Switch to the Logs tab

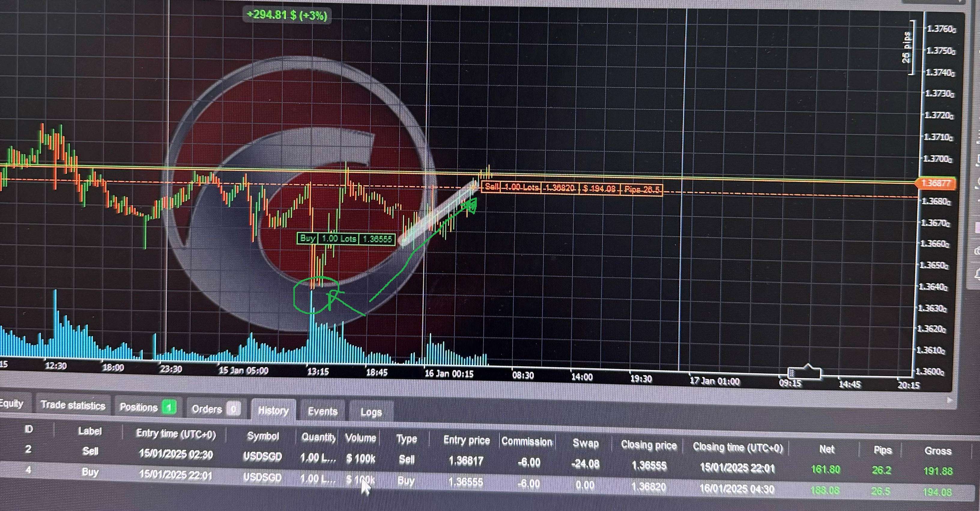click(371, 412)
